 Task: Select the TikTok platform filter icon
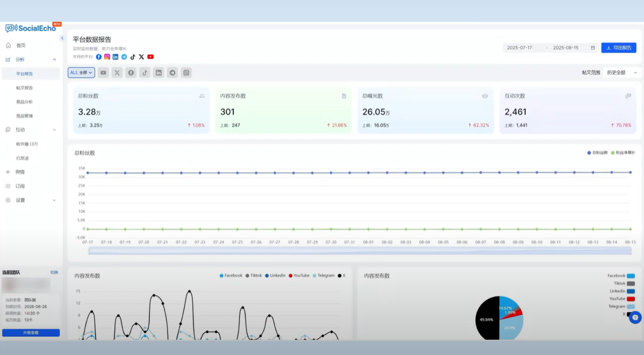(x=144, y=73)
